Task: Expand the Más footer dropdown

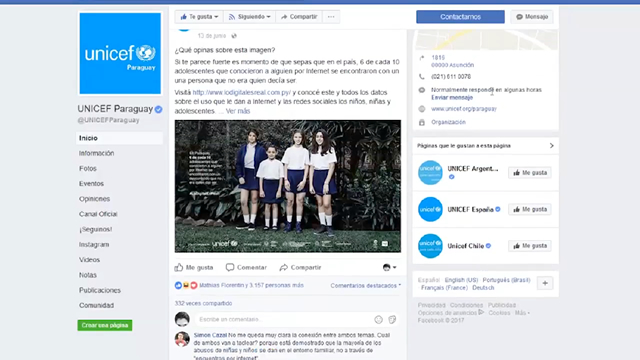Action: pyautogui.click(x=522, y=313)
